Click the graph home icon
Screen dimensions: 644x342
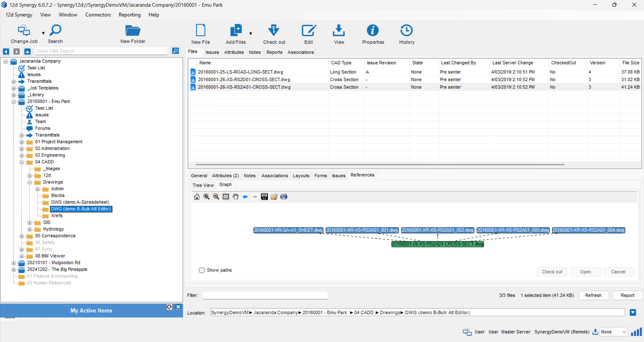(197, 197)
